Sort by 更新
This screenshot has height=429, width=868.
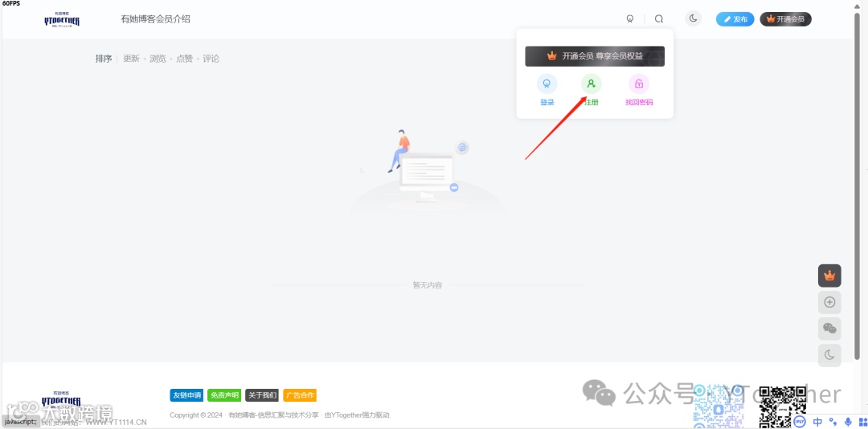pos(131,59)
